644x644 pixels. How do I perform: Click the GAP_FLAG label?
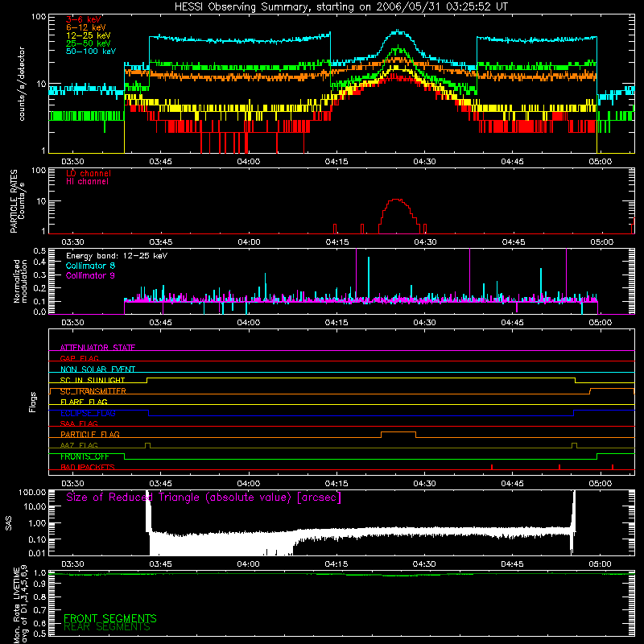click(x=79, y=358)
